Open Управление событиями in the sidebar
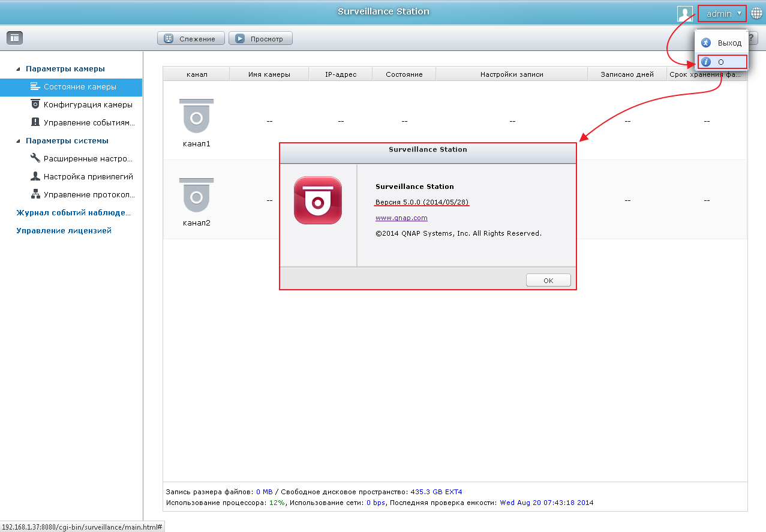The width and height of the screenshot is (766, 532). 71,123
